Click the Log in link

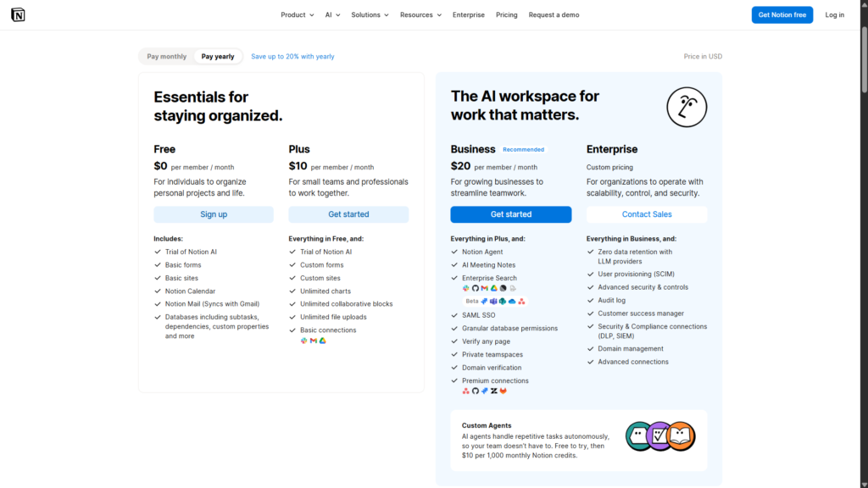tap(834, 15)
